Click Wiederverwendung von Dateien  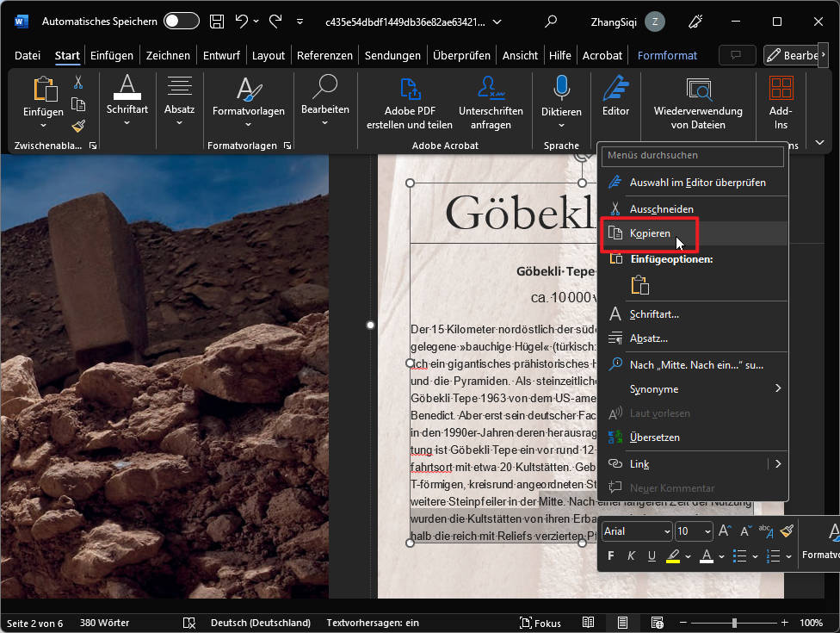point(698,103)
